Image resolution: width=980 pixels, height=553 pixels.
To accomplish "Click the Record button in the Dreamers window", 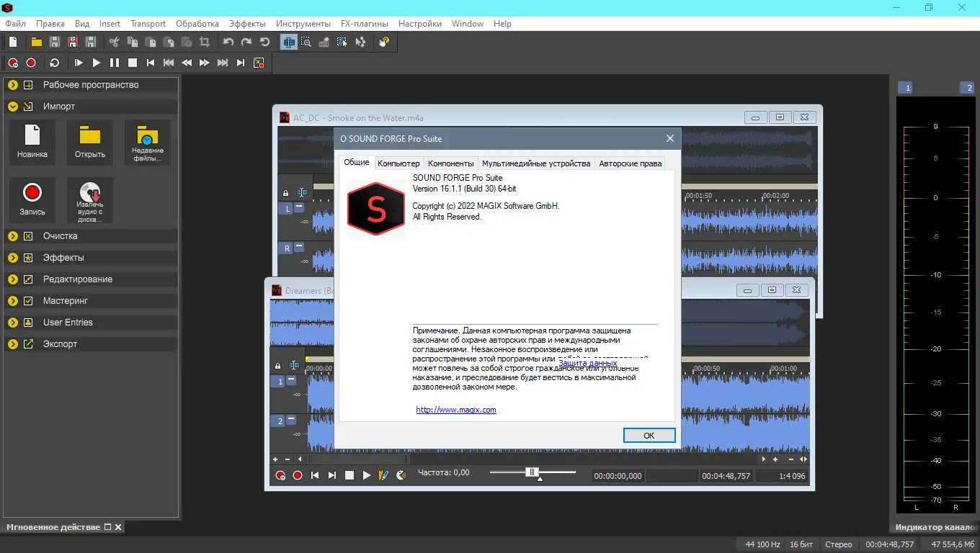I will coord(297,475).
